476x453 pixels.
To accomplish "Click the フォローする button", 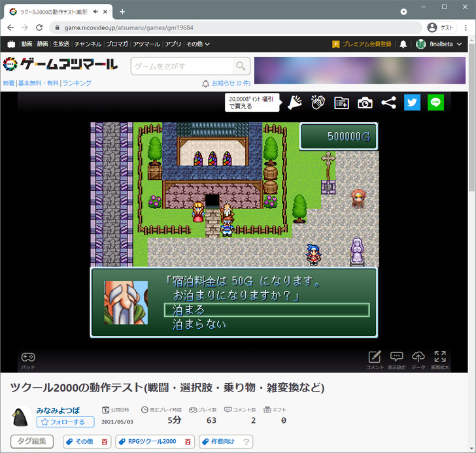I will click(x=65, y=422).
